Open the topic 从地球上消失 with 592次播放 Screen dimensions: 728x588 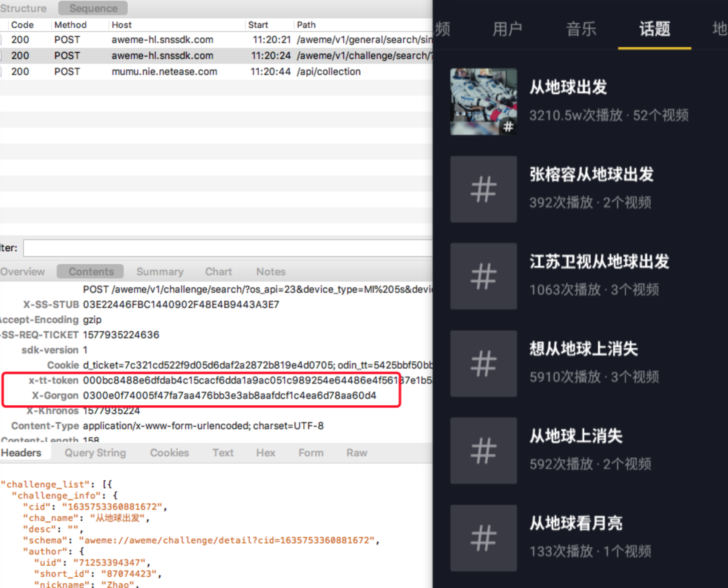pyautogui.click(x=576, y=436)
